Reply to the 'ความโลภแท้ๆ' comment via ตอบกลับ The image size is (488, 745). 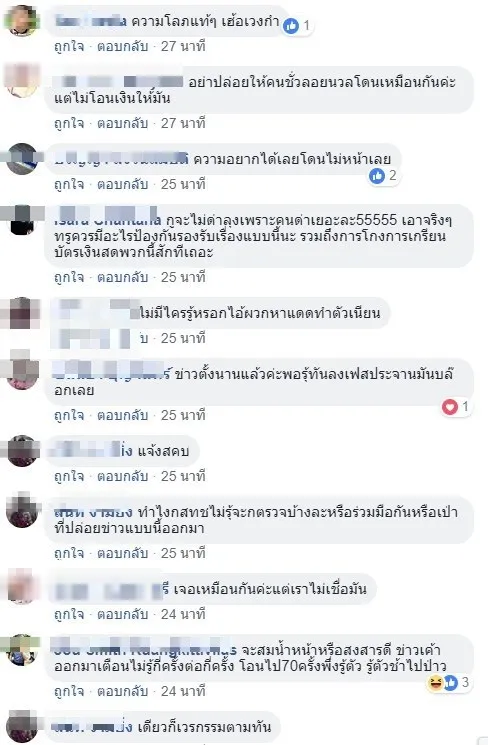click(123, 47)
